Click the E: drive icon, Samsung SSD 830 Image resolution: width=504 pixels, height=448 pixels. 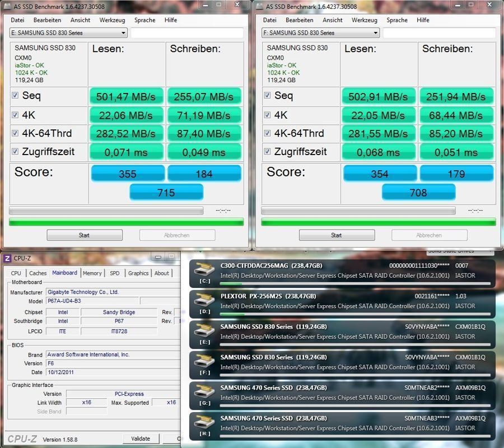pos(206,330)
